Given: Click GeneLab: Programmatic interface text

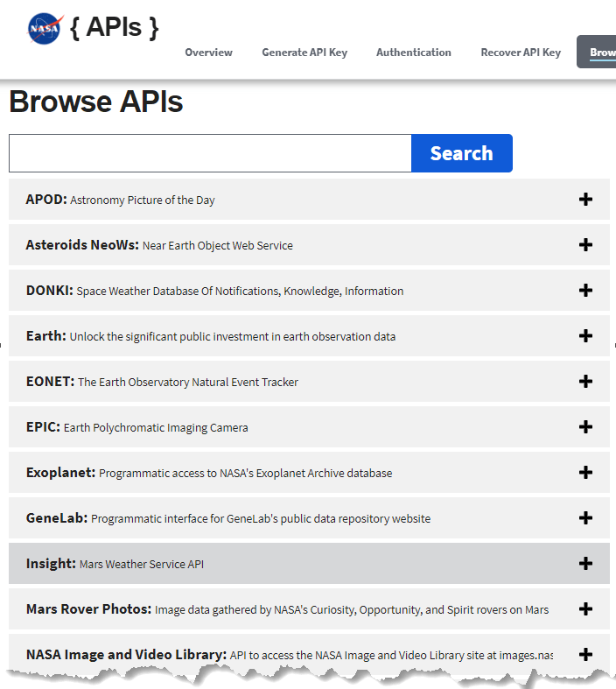Looking at the screenshot, I should click(228, 518).
